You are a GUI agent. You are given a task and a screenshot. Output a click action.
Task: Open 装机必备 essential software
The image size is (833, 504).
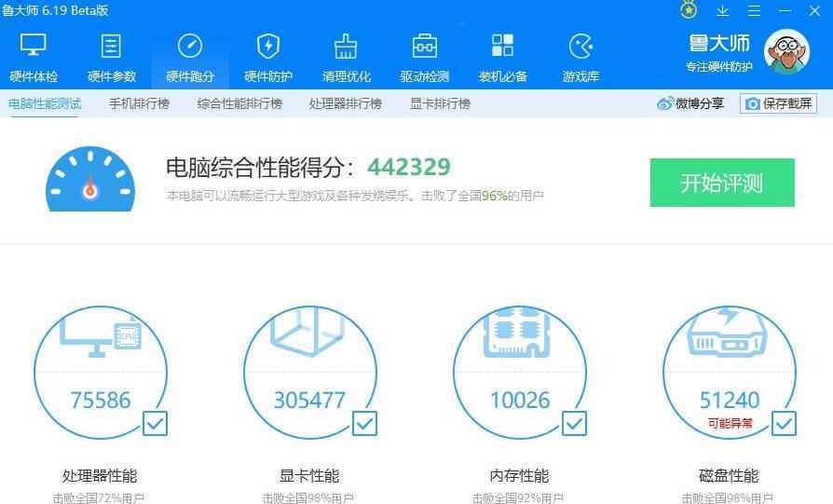(x=502, y=58)
